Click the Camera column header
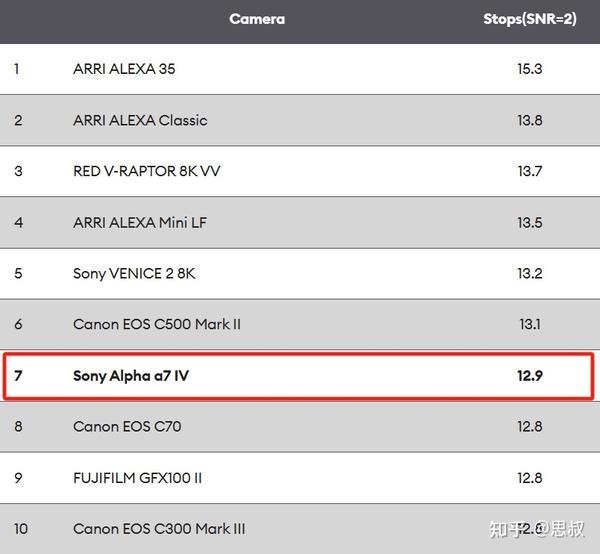 (x=257, y=19)
